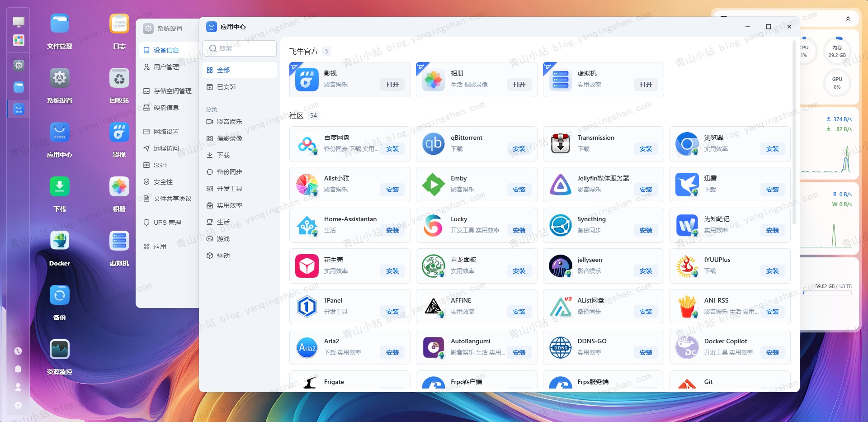This screenshot has height=422, width=868.
Task: Select 已安装 in app center sidebar
Action: point(240,87)
